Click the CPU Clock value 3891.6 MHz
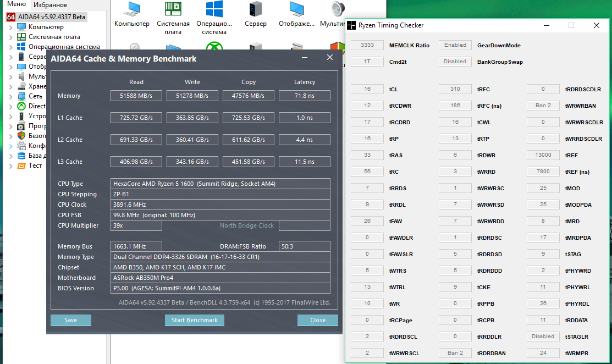 (x=220, y=205)
